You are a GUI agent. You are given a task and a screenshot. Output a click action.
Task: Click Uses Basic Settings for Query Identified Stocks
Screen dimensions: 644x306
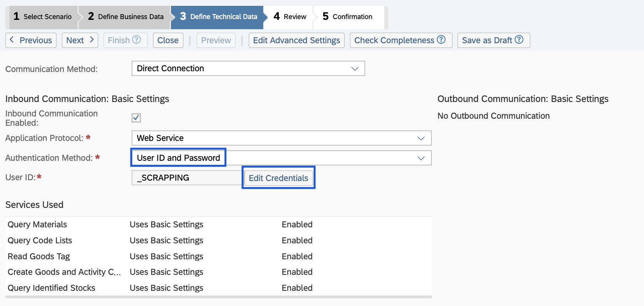166,288
